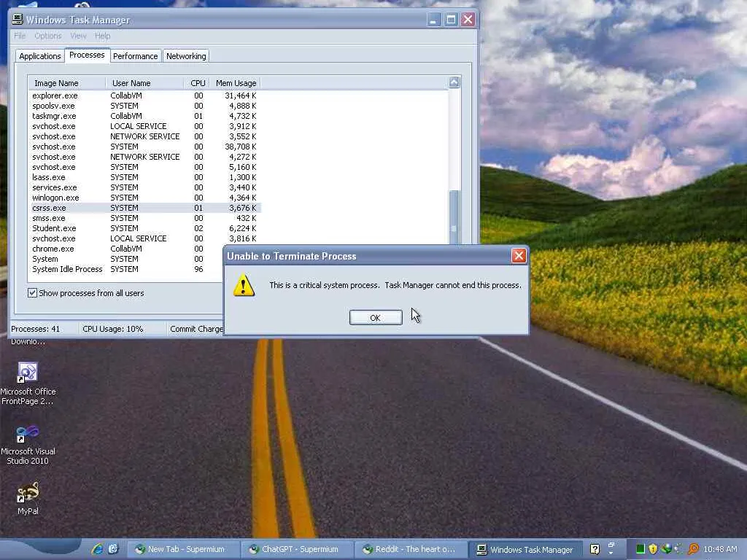Click the orange magnifier tray icon

coord(693,549)
